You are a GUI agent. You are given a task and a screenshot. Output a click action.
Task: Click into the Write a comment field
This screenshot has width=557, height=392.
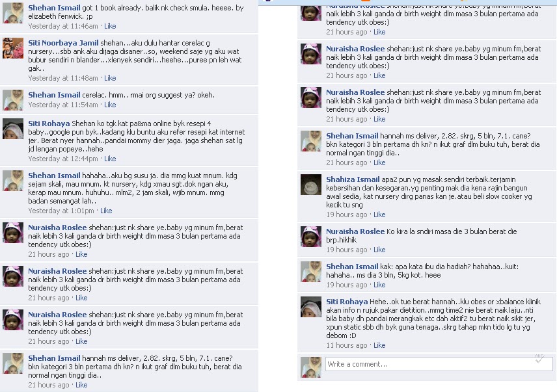pyautogui.click(x=439, y=364)
